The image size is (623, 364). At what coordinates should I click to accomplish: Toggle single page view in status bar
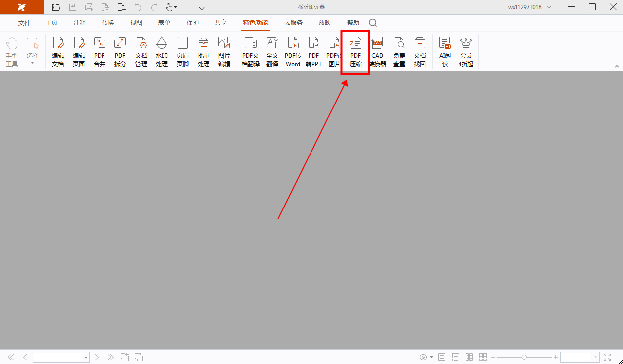click(442, 357)
